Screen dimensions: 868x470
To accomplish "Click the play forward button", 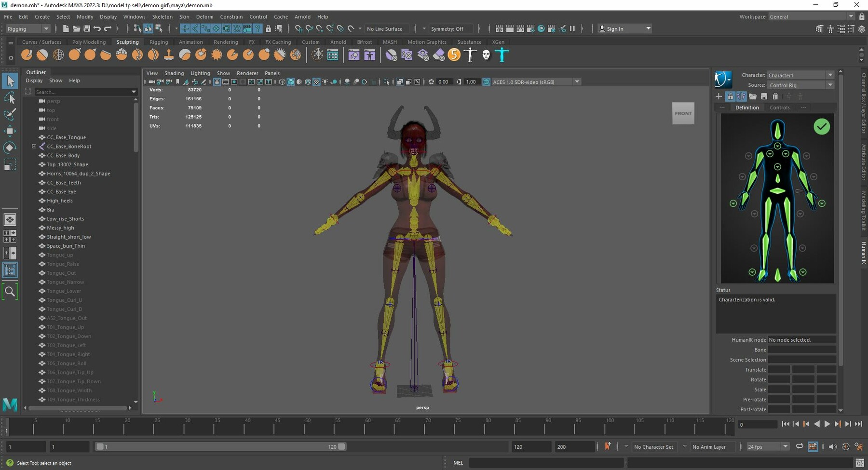I will pyautogui.click(x=827, y=424).
